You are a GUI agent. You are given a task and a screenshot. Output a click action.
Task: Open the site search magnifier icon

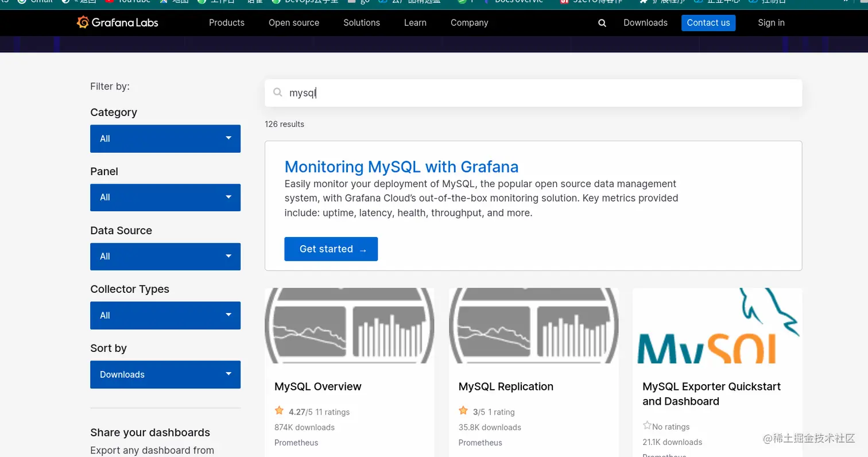coord(602,23)
